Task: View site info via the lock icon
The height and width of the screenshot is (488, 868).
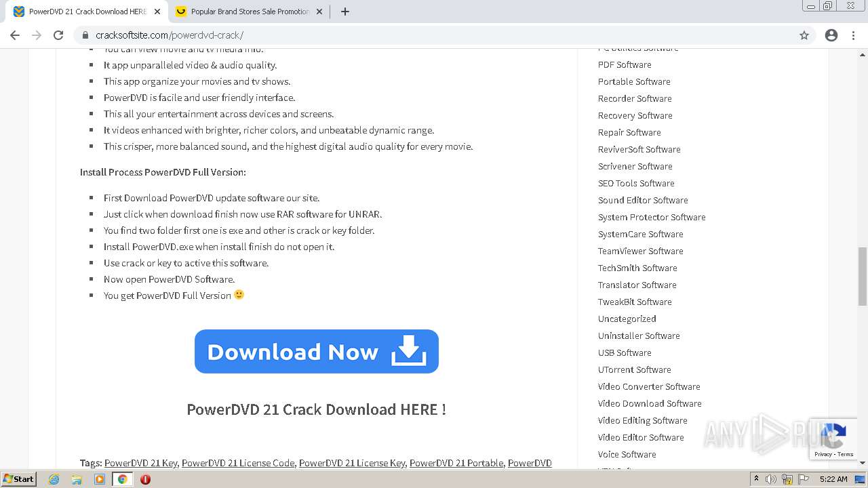Action: 85,35
